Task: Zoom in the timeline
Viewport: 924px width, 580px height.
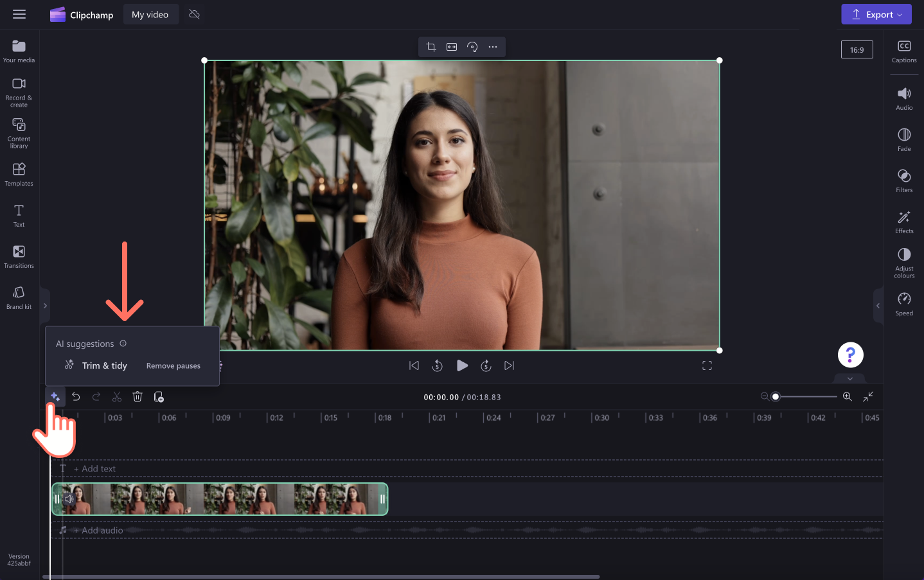Action: [848, 396]
